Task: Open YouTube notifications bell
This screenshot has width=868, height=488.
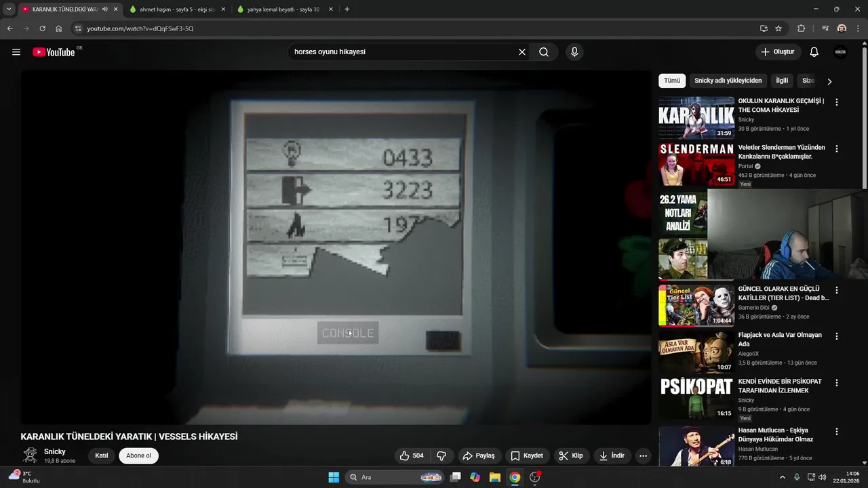Action: 814,52
